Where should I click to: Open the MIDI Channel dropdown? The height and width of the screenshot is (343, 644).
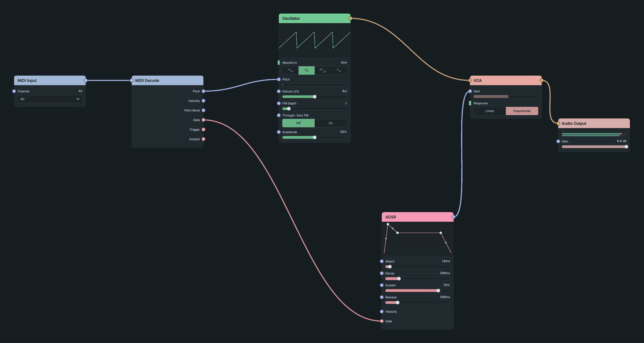[50, 99]
